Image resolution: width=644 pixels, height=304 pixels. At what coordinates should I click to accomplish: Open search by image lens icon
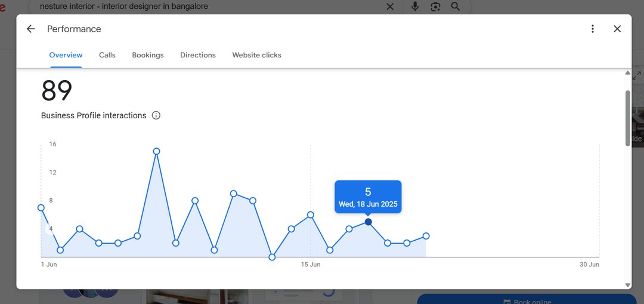pos(435,7)
